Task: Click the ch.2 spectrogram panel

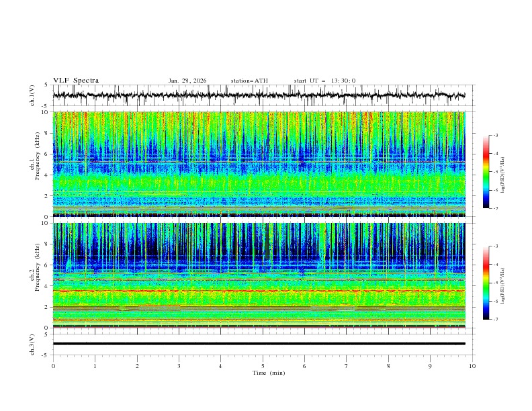Action: [259, 275]
